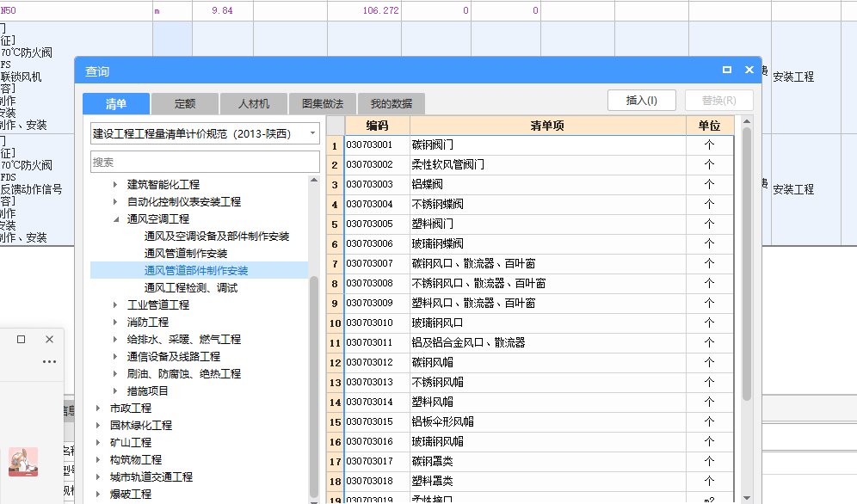The width and height of the screenshot is (857, 504).
Task: Switch to the 清单 tab
Action: (x=116, y=104)
